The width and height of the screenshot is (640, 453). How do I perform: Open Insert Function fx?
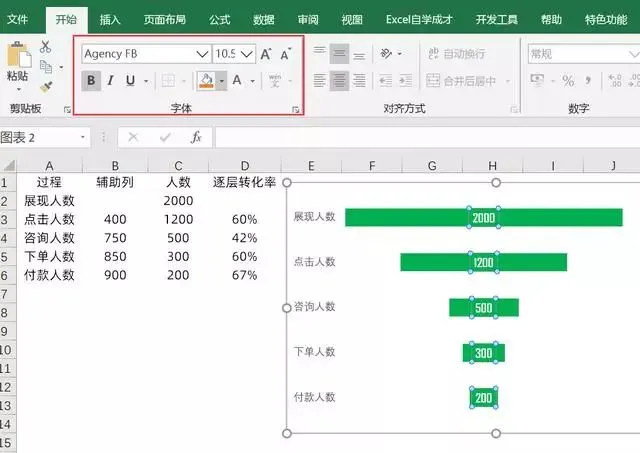tap(196, 137)
